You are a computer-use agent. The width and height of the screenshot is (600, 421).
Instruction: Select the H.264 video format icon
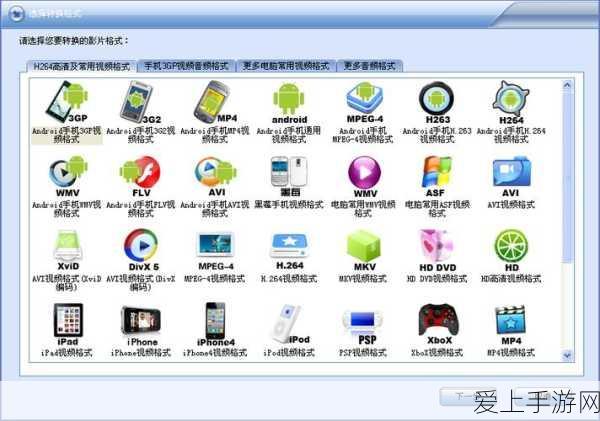coord(289,251)
